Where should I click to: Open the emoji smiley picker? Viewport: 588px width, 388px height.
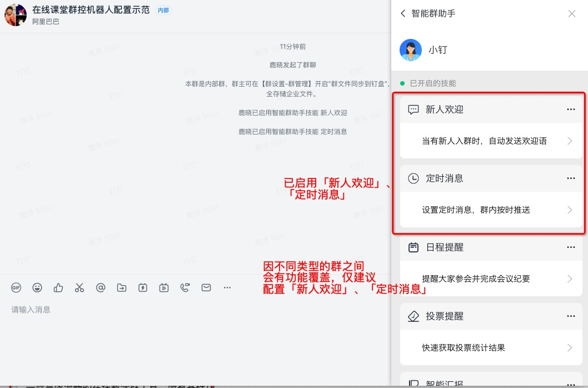37,288
